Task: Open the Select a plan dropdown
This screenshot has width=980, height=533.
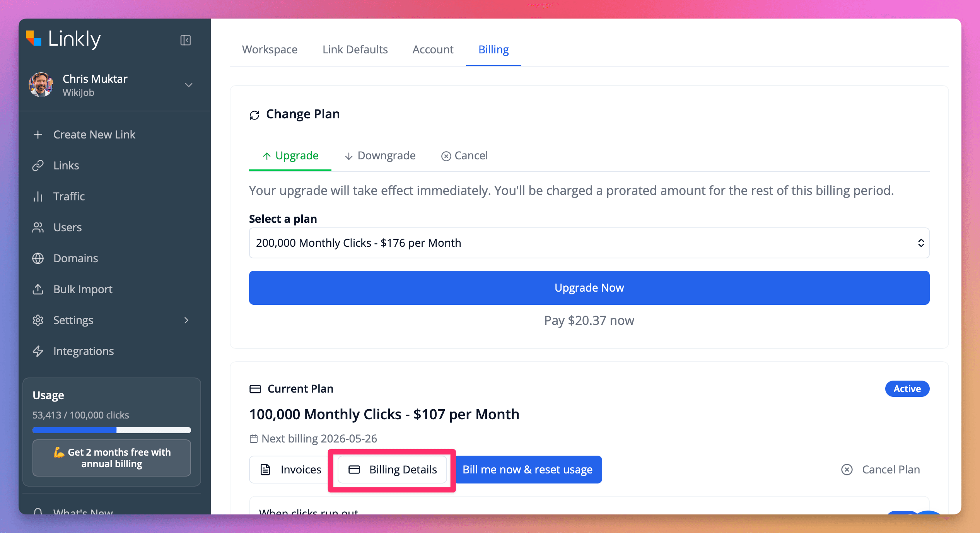Action: pos(589,243)
